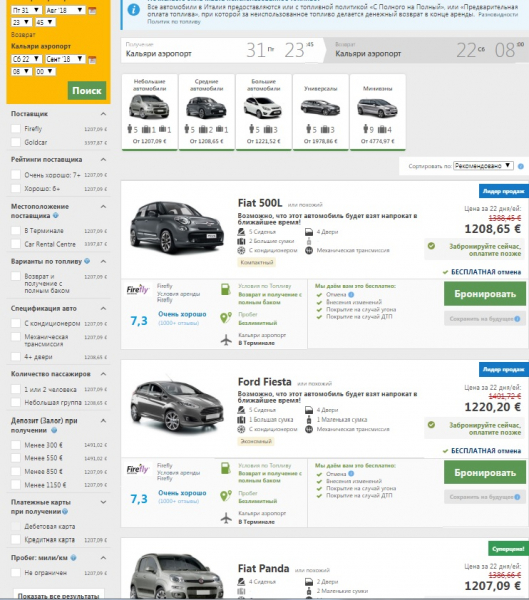Click info icon next to Отмена in Fiat 500L card

(x=351, y=294)
